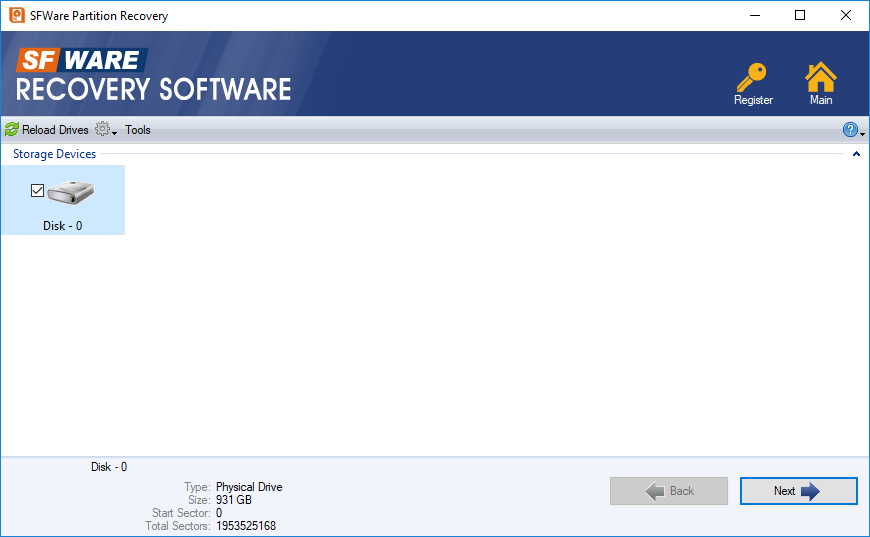Click the Reload Drives refresh icon

click(12, 129)
